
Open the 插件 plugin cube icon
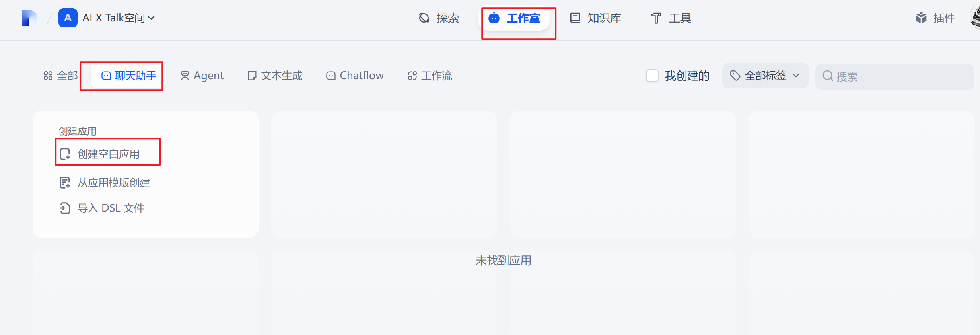coord(921,18)
